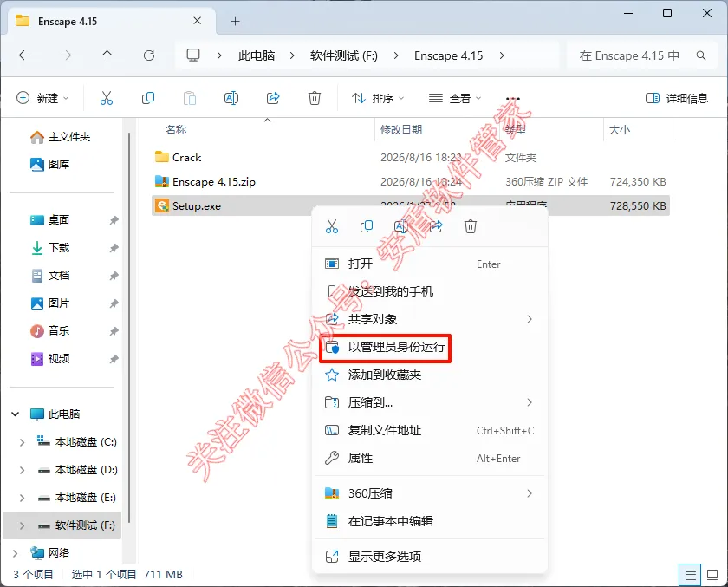This screenshot has width=728, height=587.
Task: Switch to large thumbnails view in the status bar
Action: 712,575
